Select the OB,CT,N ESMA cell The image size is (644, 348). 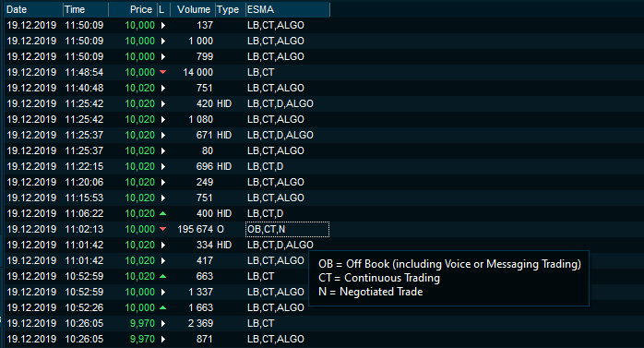[288, 229]
